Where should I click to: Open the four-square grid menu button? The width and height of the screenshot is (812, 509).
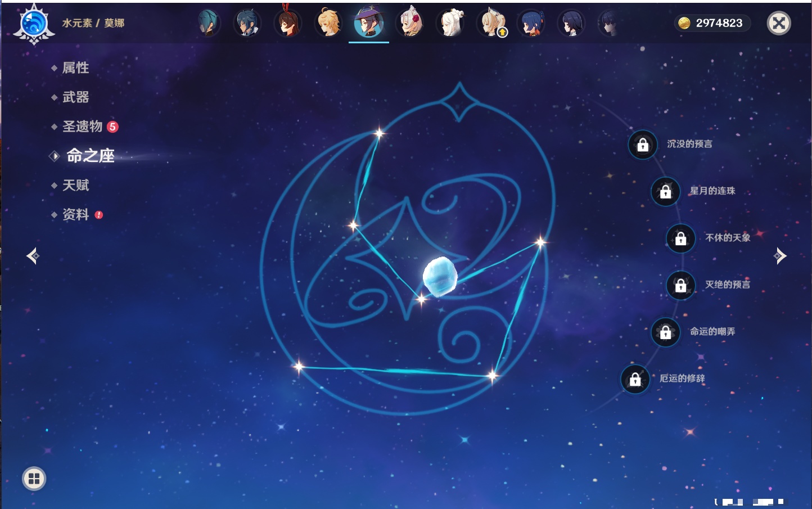click(34, 479)
